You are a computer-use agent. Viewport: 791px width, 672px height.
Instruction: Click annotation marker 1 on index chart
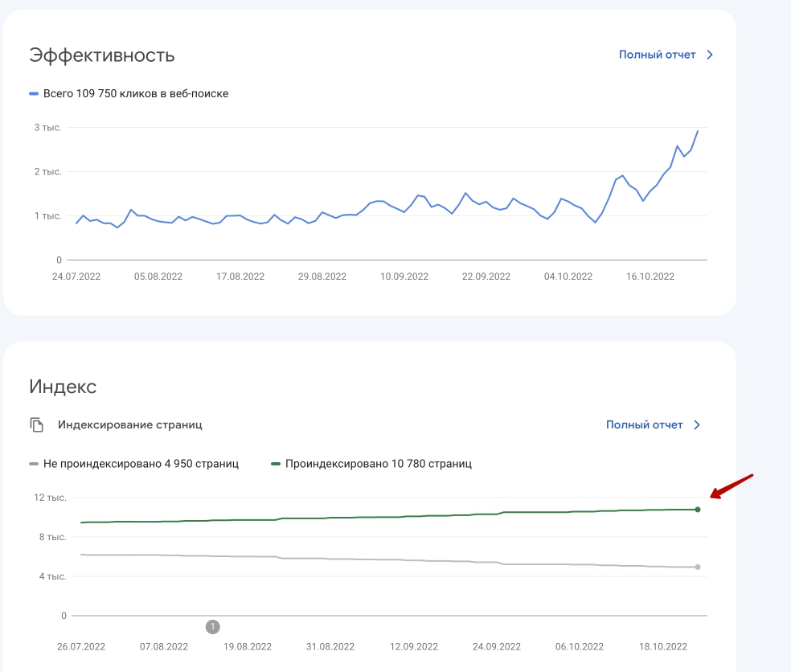coord(212,626)
